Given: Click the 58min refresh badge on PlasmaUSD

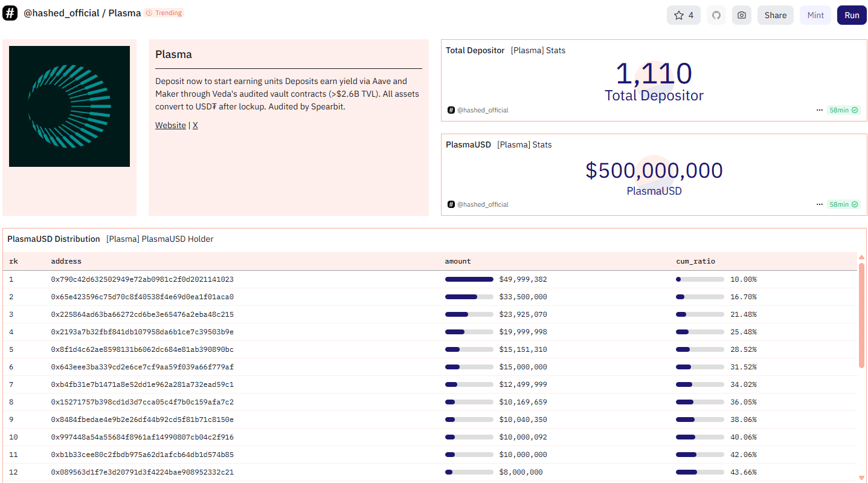Looking at the screenshot, I should tap(843, 204).
